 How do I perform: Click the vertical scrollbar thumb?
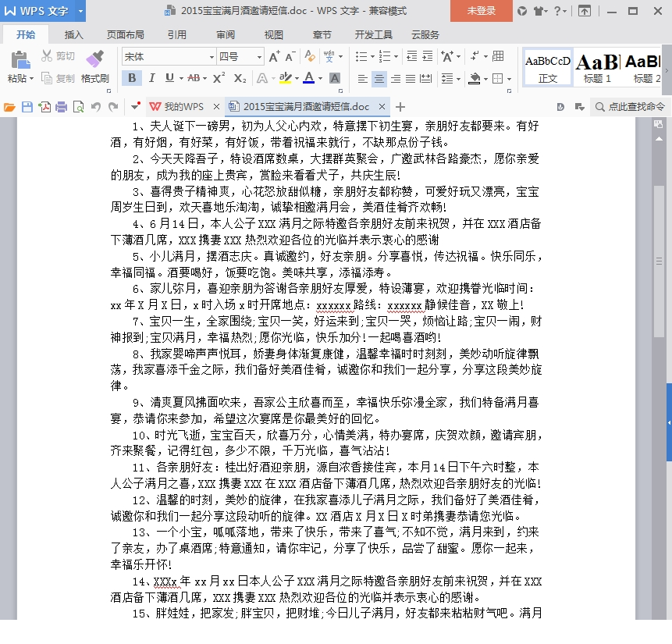[x=660, y=262]
